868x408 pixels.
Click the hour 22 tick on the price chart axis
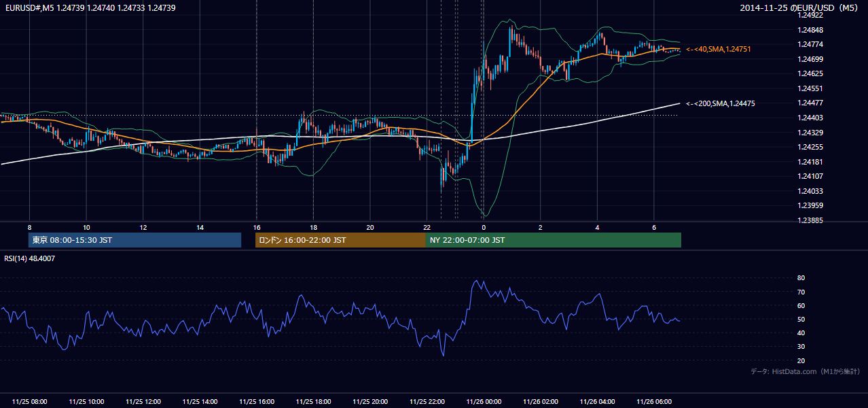click(x=427, y=227)
